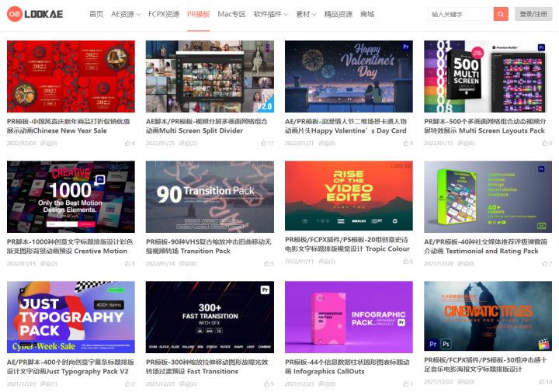Click the LOOKAE logo
559x392 pixels.
pyautogui.click(x=35, y=14)
